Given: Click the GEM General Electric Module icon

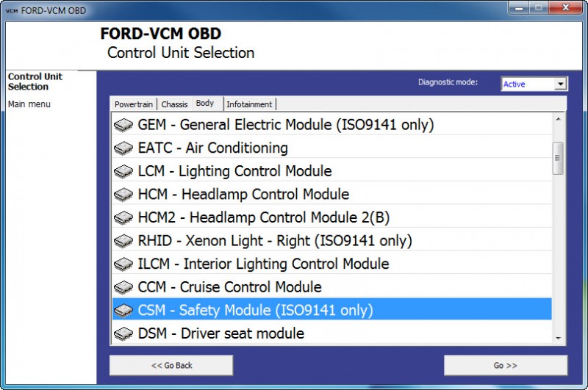Looking at the screenshot, I should 123,126.
